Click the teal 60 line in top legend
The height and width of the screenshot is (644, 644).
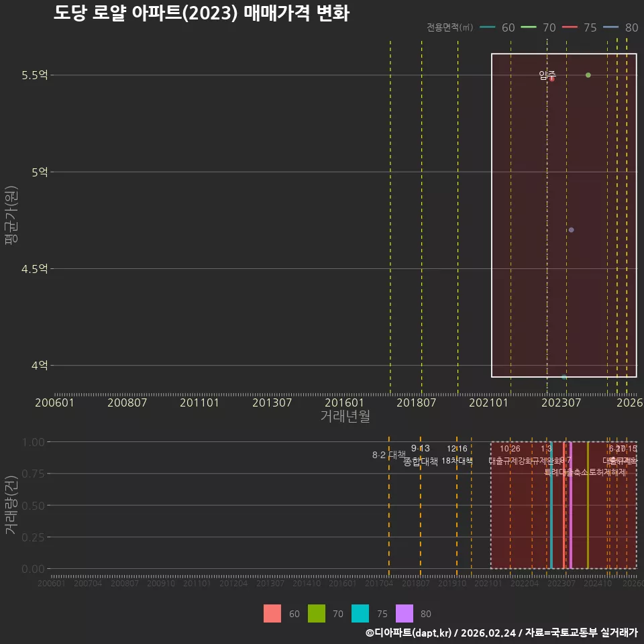pyautogui.click(x=488, y=27)
